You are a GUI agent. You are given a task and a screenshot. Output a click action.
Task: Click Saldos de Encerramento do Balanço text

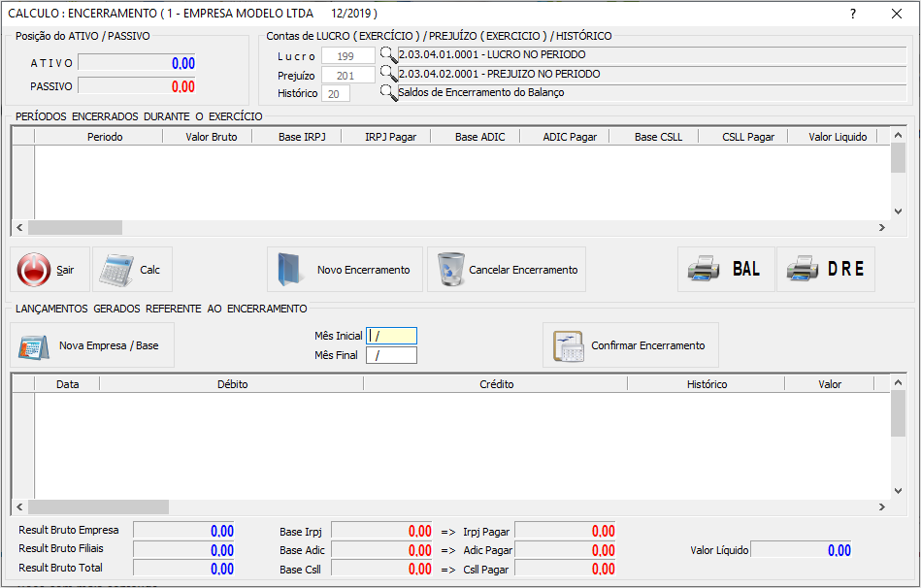click(x=481, y=92)
